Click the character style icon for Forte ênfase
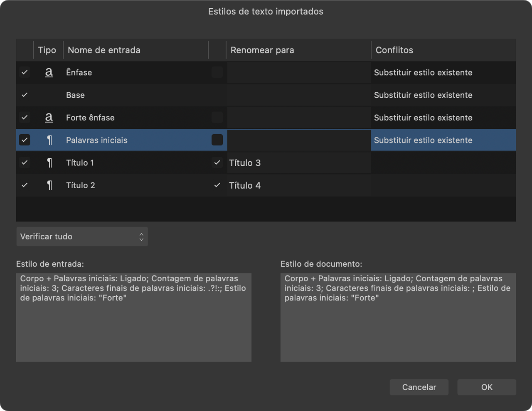The width and height of the screenshot is (532, 411). pyautogui.click(x=49, y=118)
